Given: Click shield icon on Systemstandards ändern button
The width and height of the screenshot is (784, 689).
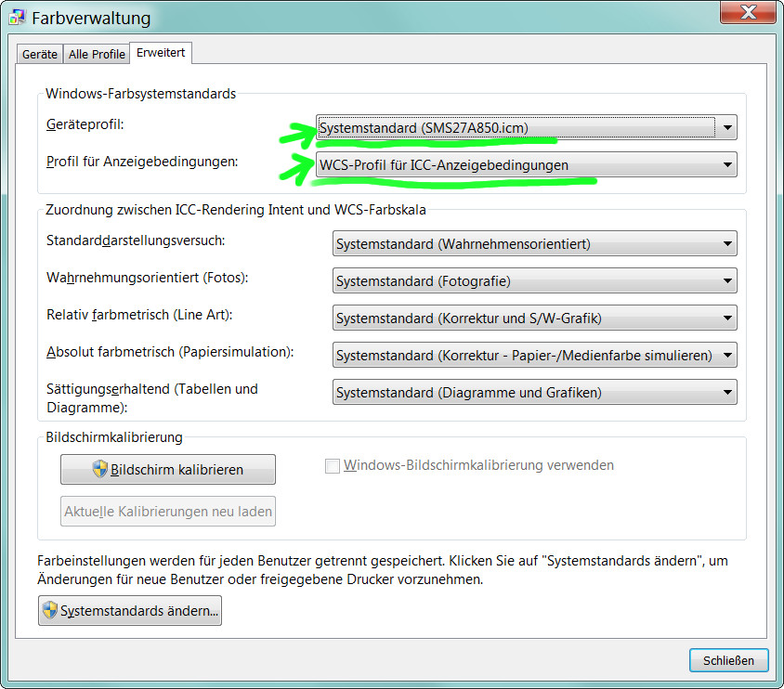Looking at the screenshot, I should [x=50, y=611].
